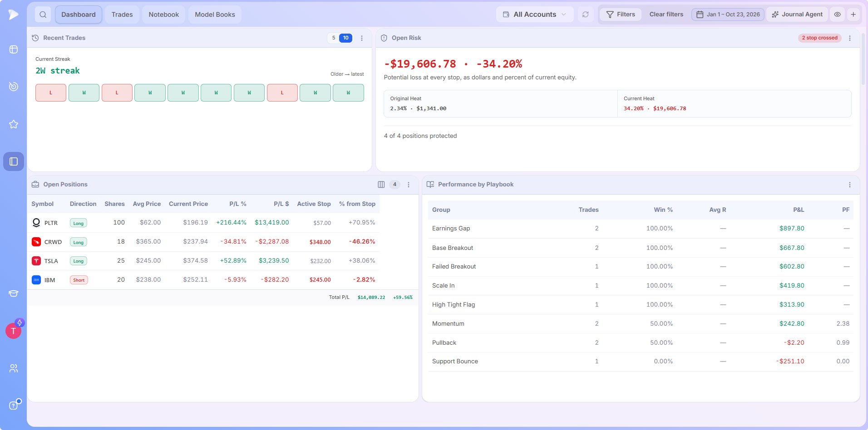Open the graduation cap learning icon
The image size is (868, 430).
tap(14, 293)
